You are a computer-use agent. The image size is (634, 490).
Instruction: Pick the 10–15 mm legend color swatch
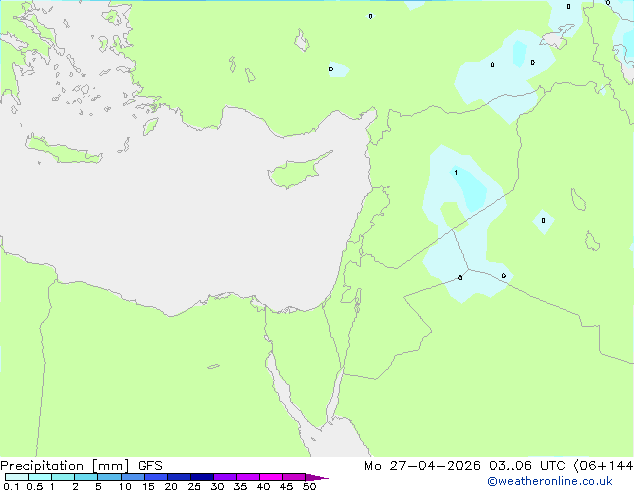point(133,477)
